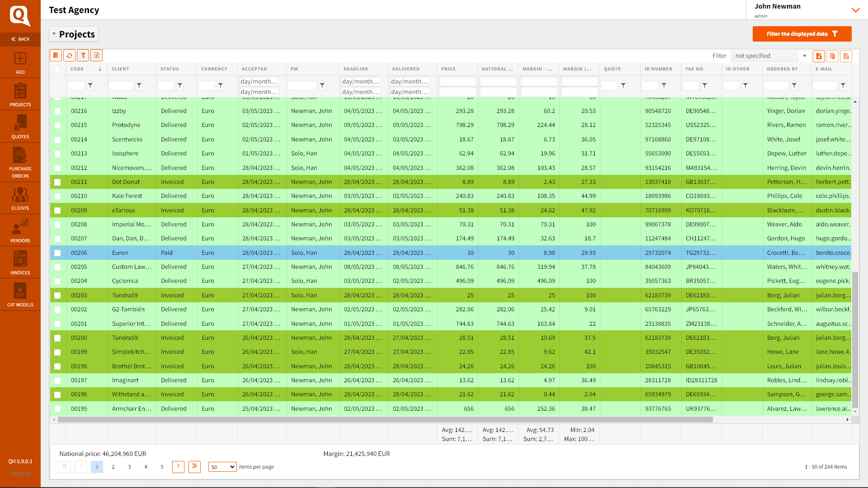Viewport: 868px width, 488px height.
Task: Click the save filter icon
Action: pos(819,56)
